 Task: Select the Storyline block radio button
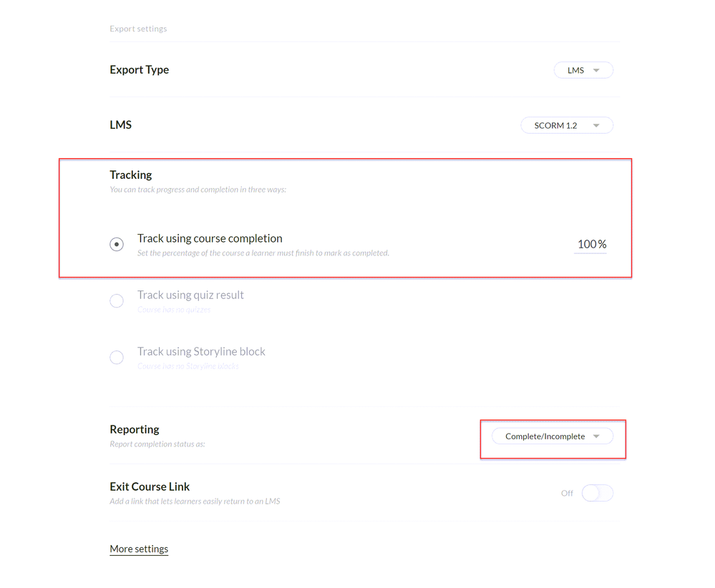(117, 358)
